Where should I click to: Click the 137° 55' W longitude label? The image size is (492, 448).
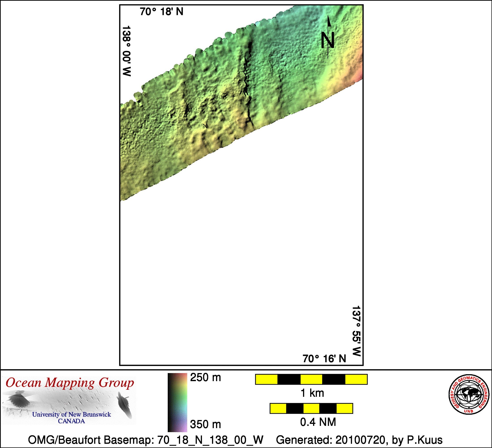(356, 331)
